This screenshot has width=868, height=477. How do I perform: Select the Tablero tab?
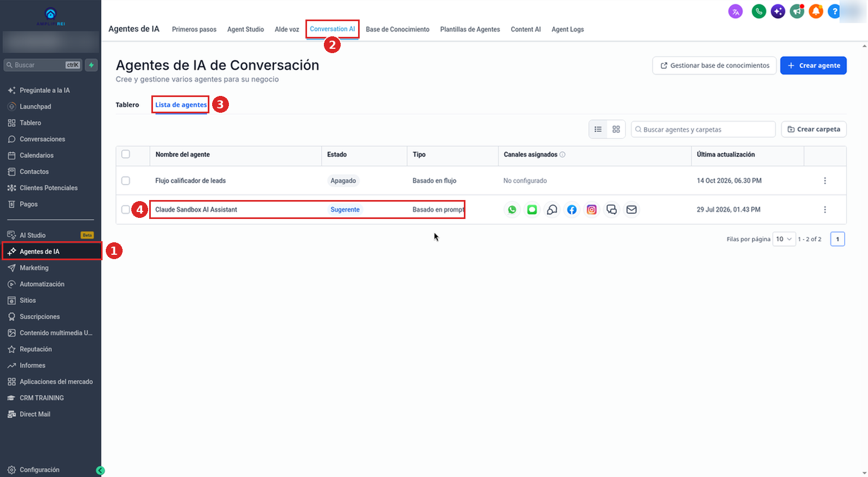[127, 105]
